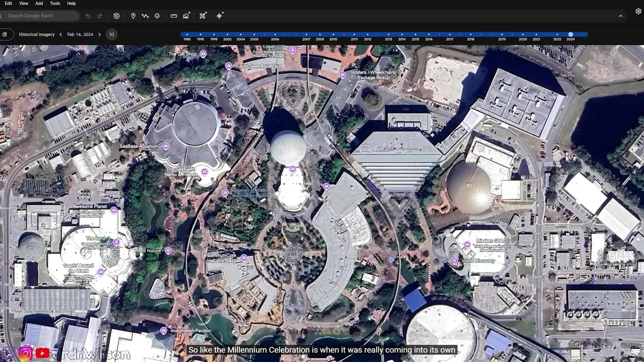Focus the Search Google Earth field
This screenshot has width=644, height=362.
pos(39,16)
